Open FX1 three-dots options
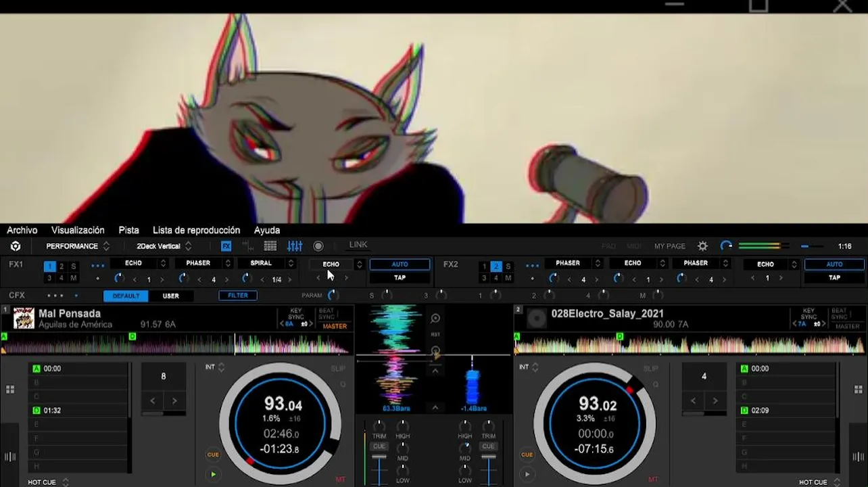The width and height of the screenshot is (868, 487). 98,266
